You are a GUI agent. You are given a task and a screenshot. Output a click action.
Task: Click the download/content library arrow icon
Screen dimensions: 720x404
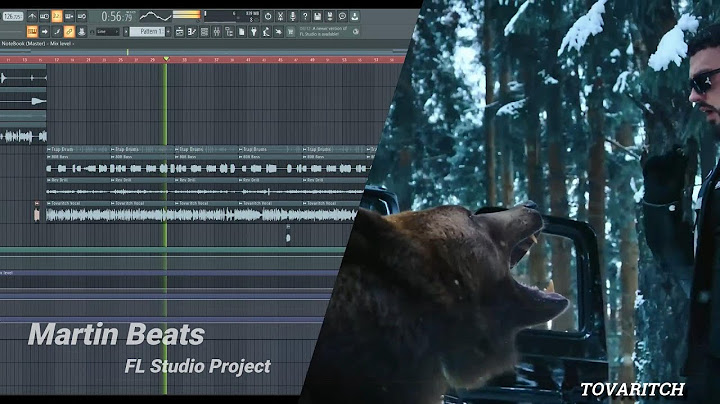pos(355,17)
